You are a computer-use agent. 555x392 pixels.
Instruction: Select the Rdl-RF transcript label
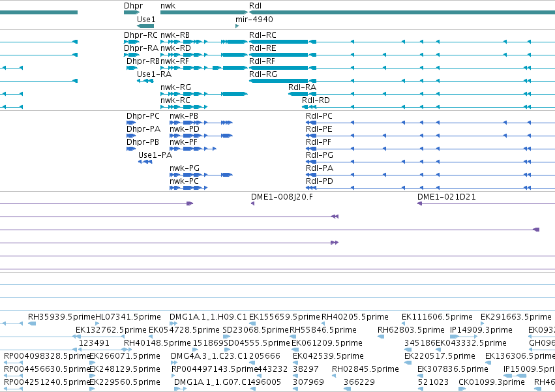pos(262,61)
